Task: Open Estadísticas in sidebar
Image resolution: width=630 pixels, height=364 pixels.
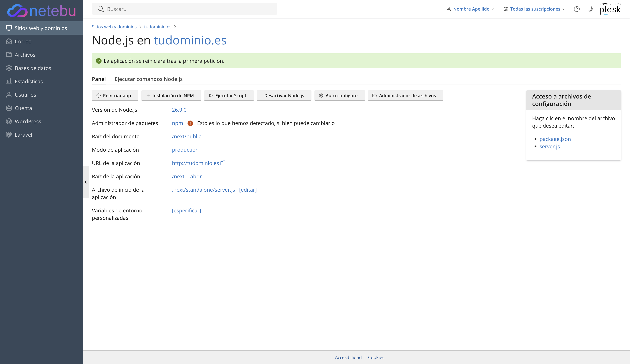Action: 42,81
